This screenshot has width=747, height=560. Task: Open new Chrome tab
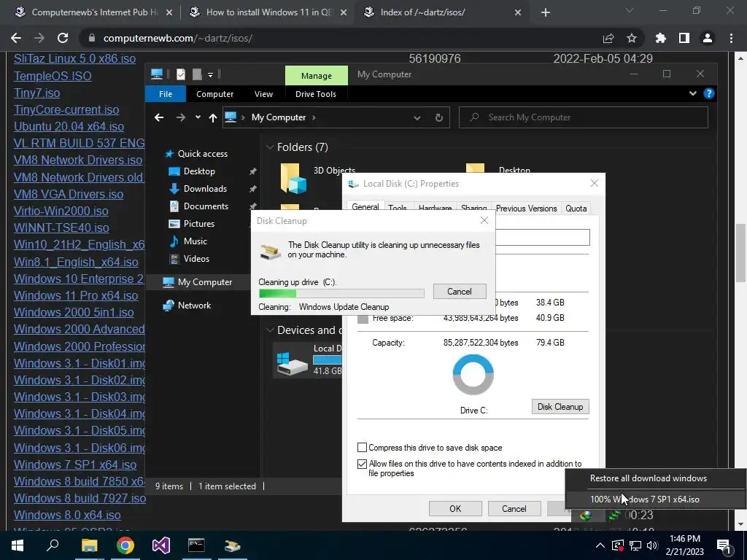point(546,12)
